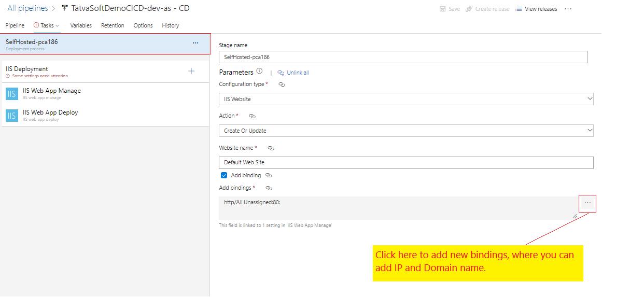The width and height of the screenshot is (644, 297).
Task: Open bindings editor ellipsis button
Action: pos(587,203)
